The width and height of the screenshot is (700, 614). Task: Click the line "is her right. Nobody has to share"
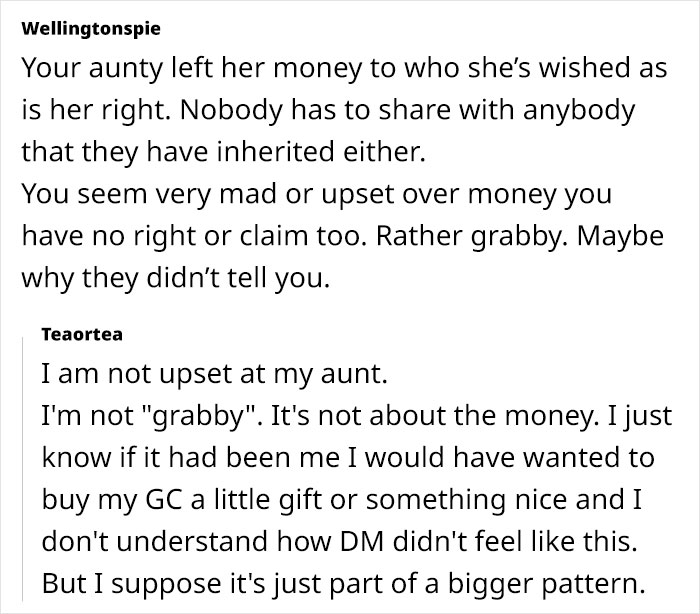tap(327, 110)
